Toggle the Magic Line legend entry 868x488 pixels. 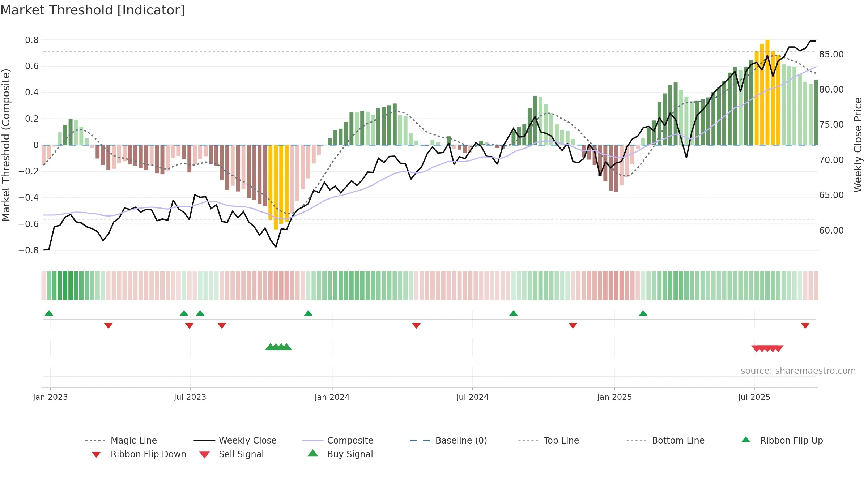[x=121, y=440]
